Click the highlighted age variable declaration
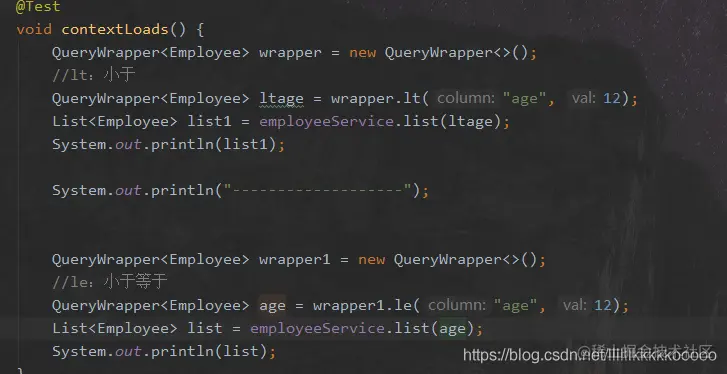This screenshot has width=727, height=374. coord(272,305)
